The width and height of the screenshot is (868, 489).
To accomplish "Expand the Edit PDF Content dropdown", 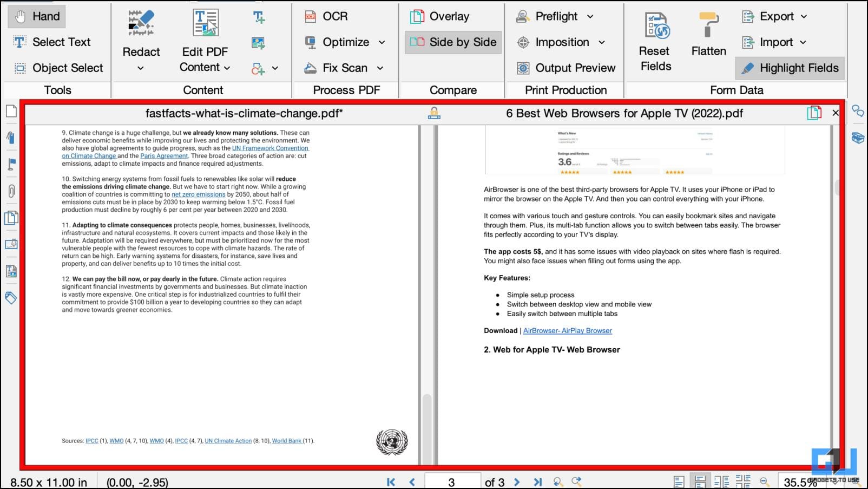I will tap(227, 68).
